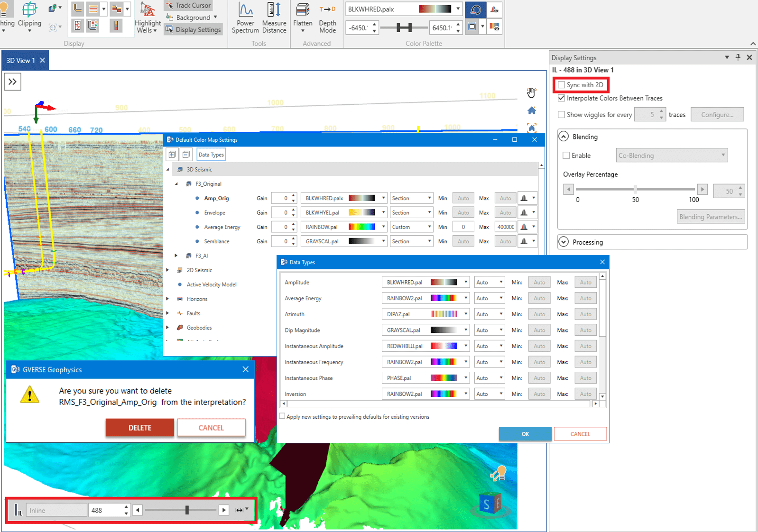Toggle the Track Cursor option
The height and width of the screenshot is (532, 758).
188,5
